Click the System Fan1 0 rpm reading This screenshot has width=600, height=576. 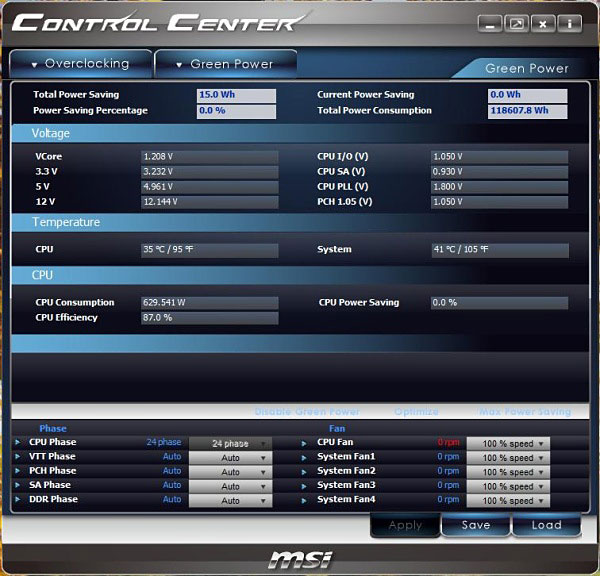pos(448,457)
